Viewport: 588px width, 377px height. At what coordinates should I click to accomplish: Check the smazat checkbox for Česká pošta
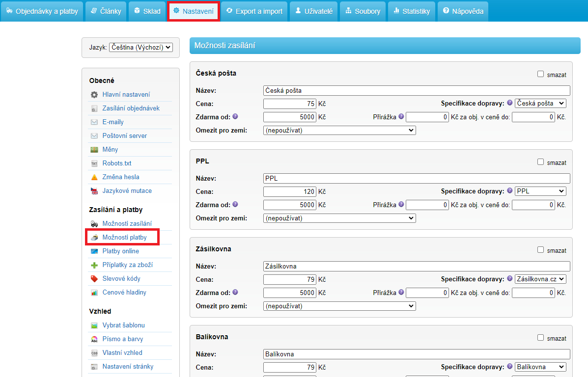tap(540, 74)
